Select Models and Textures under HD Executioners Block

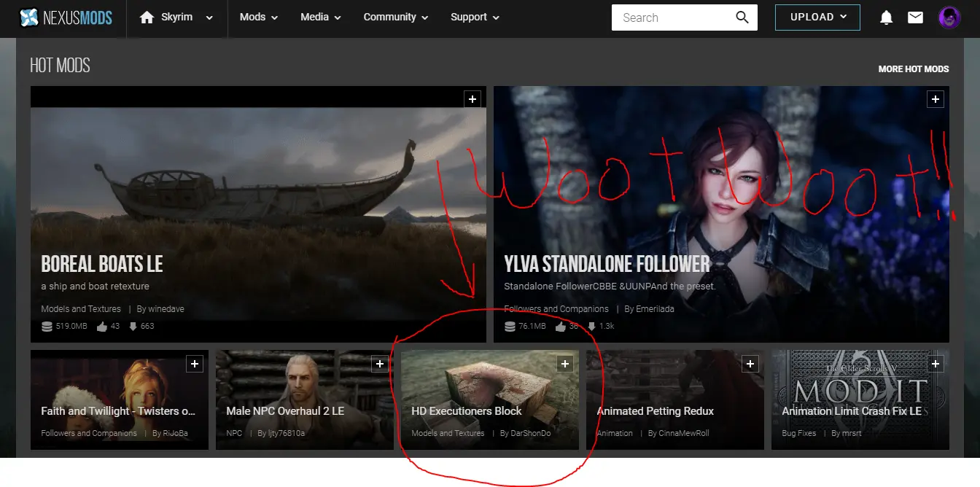tap(448, 433)
